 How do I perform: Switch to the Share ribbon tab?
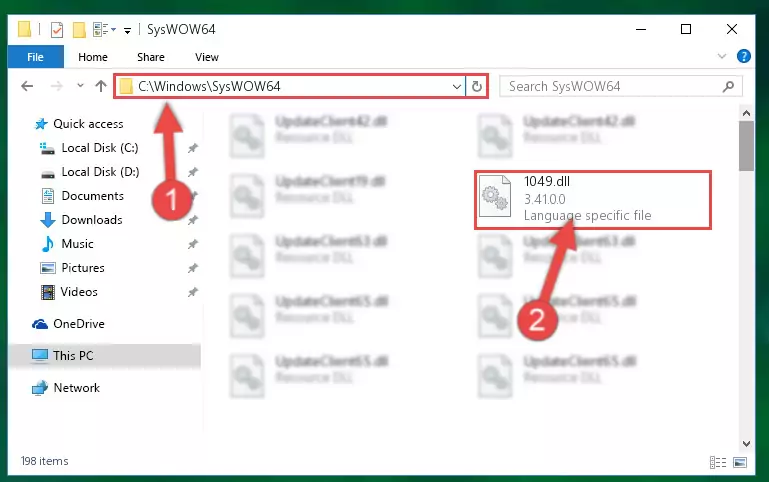[151, 57]
